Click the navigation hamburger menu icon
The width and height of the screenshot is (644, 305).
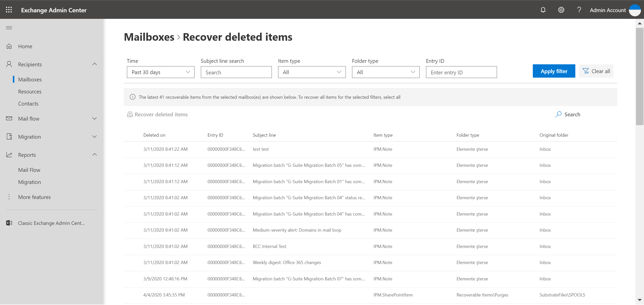click(9, 27)
